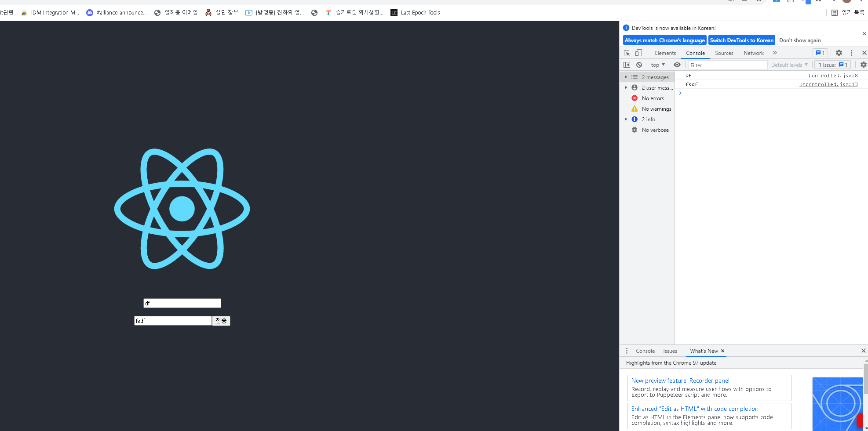Click the What's New panel scrollbar
This screenshot has width=868, height=431.
(866, 379)
